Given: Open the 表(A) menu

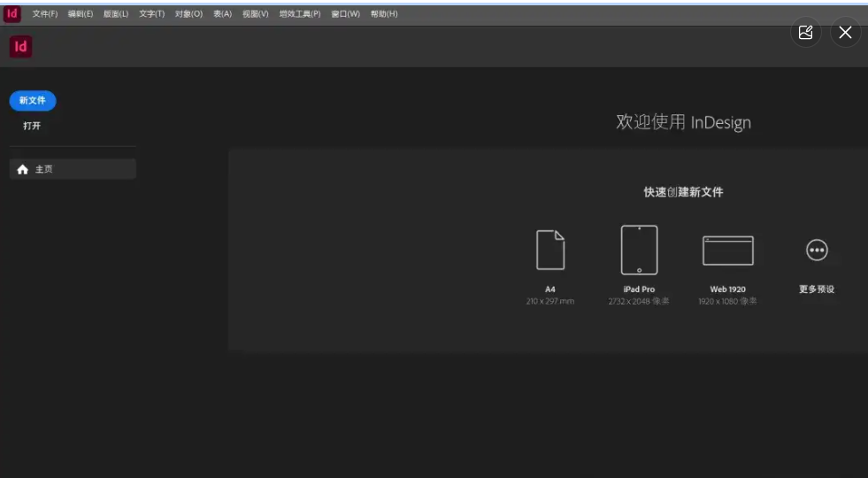Looking at the screenshot, I should pyautogui.click(x=223, y=14).
